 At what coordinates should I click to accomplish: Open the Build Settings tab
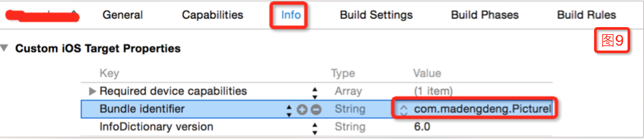tap(376, 15)
